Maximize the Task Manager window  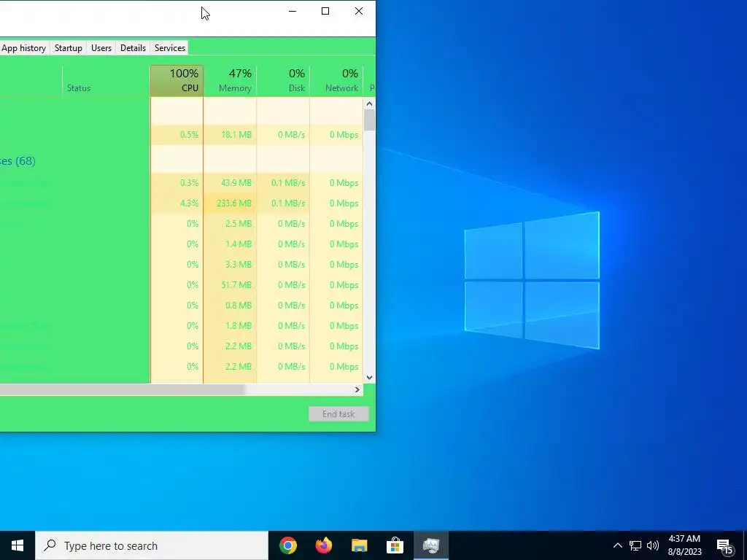click(x=325, y=11)
